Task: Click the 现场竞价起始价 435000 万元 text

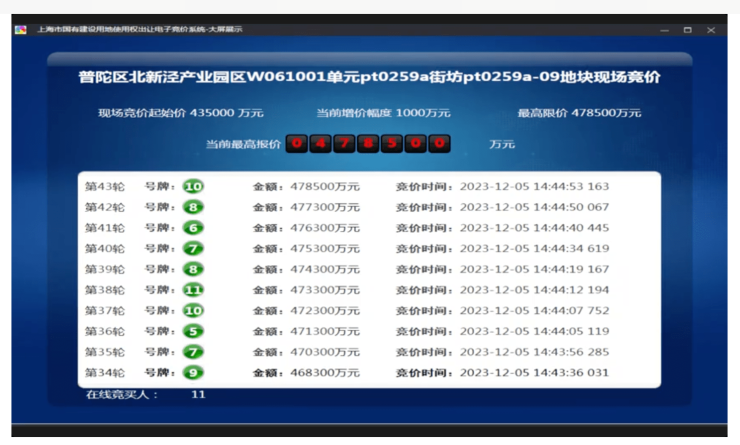Action: pyautogui.click(x=180, y=113)
